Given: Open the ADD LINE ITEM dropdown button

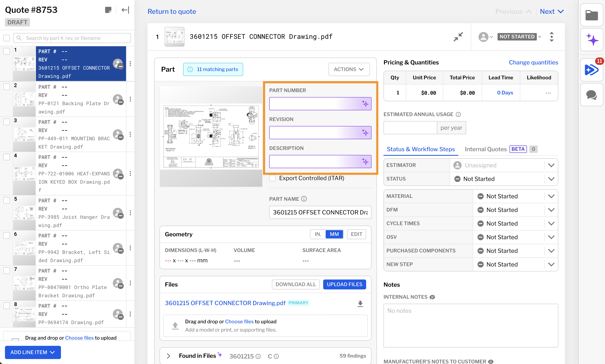Looking at the screenshot, I should (x=33, y=352).
